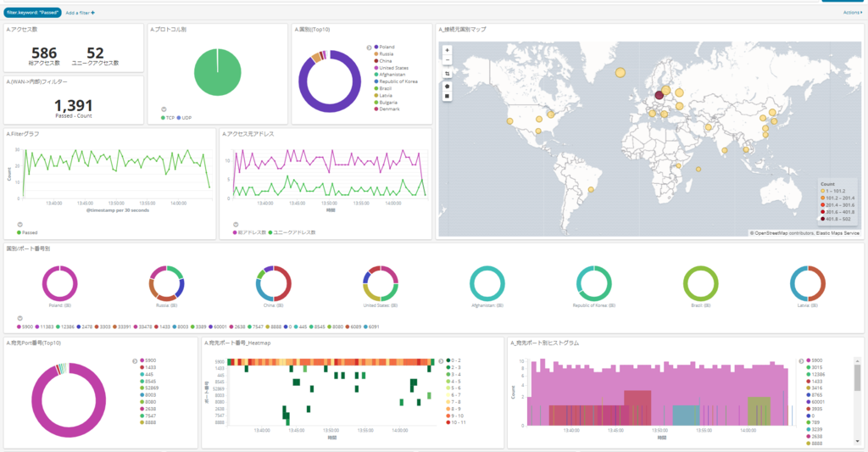Click the Republic of Korea port donut
Viewport: 868px width, 452px height.
[594, 283]
